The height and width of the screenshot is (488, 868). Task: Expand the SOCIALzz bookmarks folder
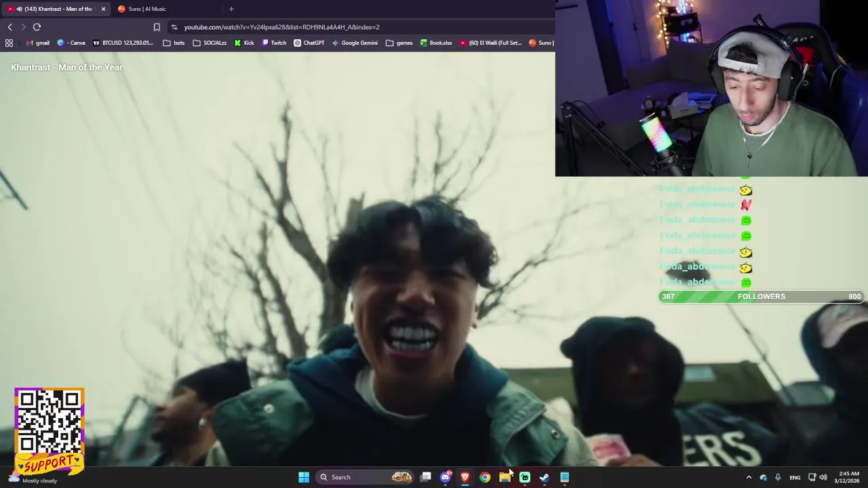point(210,43)
